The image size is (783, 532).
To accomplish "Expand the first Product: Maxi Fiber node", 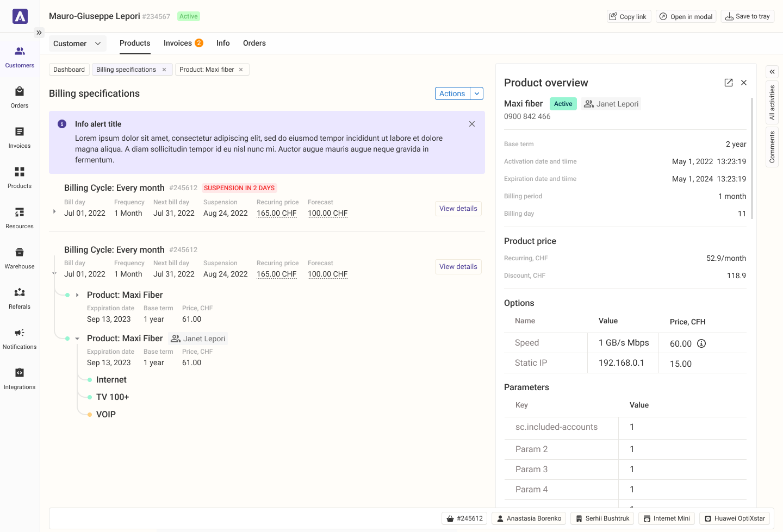I will [77, 295].
